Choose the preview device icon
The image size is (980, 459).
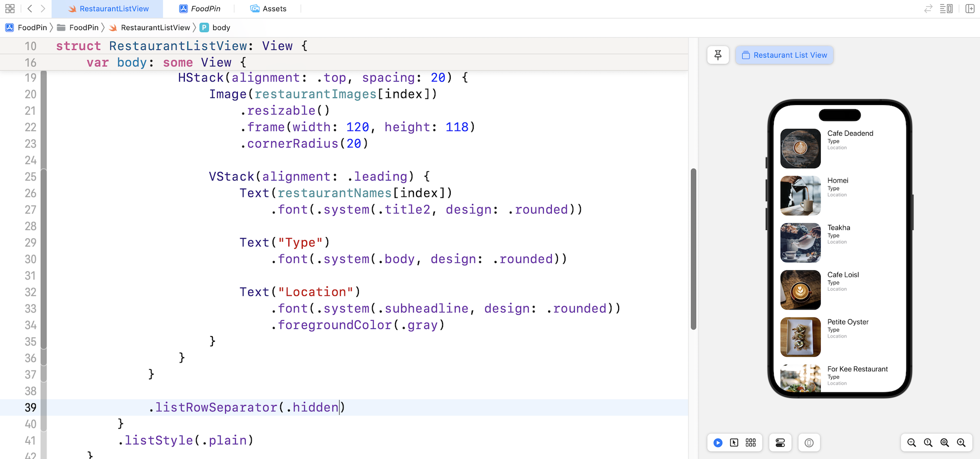(x=809, y=443)
